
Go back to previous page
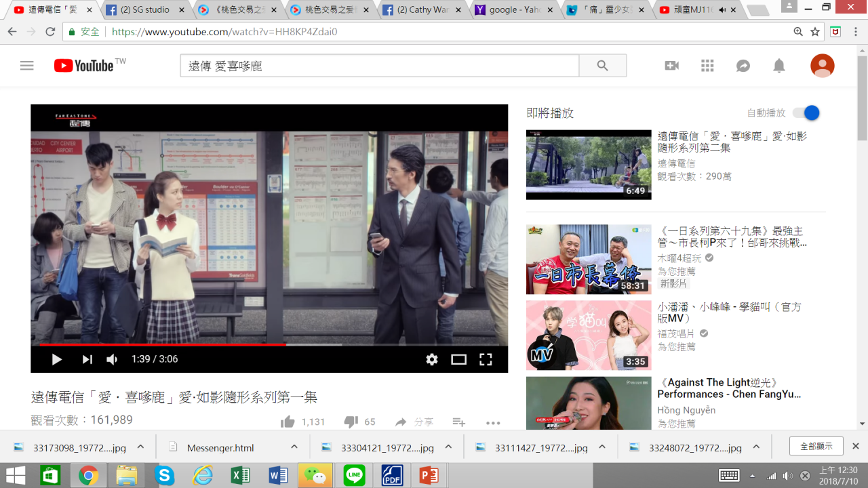click(12, 32)
